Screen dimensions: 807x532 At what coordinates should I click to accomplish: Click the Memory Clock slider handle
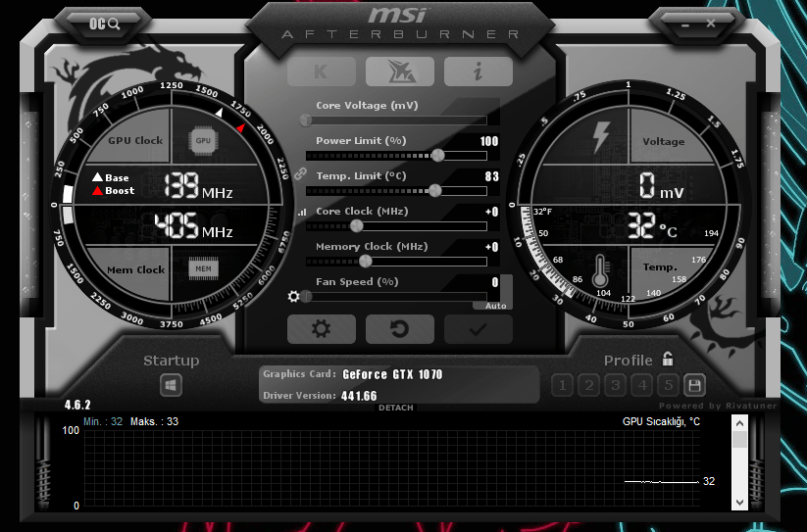click(366, 262)
